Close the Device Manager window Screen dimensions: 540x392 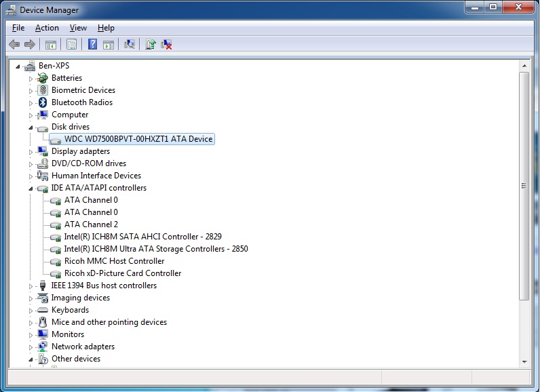519,7
